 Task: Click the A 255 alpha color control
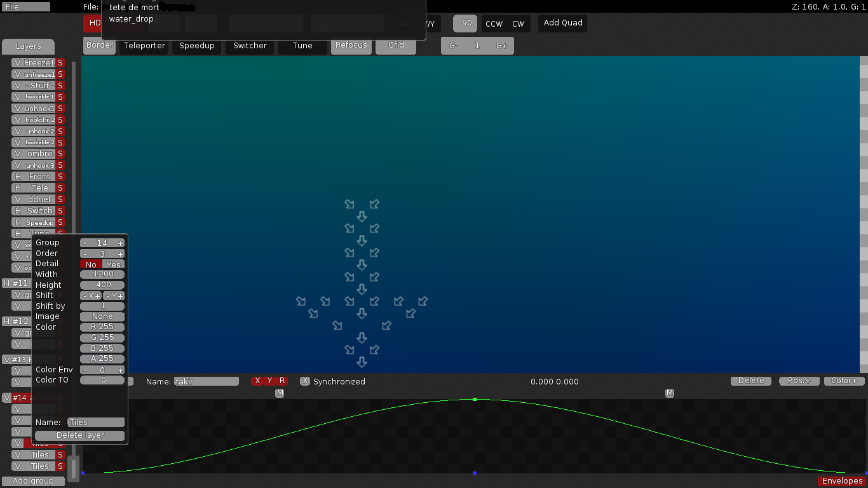pyautogui.click(x=102, y=358)
